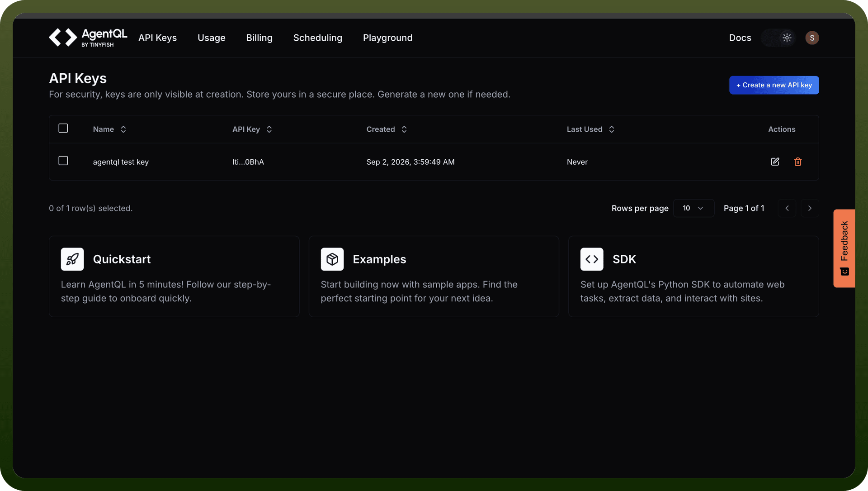Open the user avatar S menu
The width and height of the screenshot is (868, 491).
812,38
